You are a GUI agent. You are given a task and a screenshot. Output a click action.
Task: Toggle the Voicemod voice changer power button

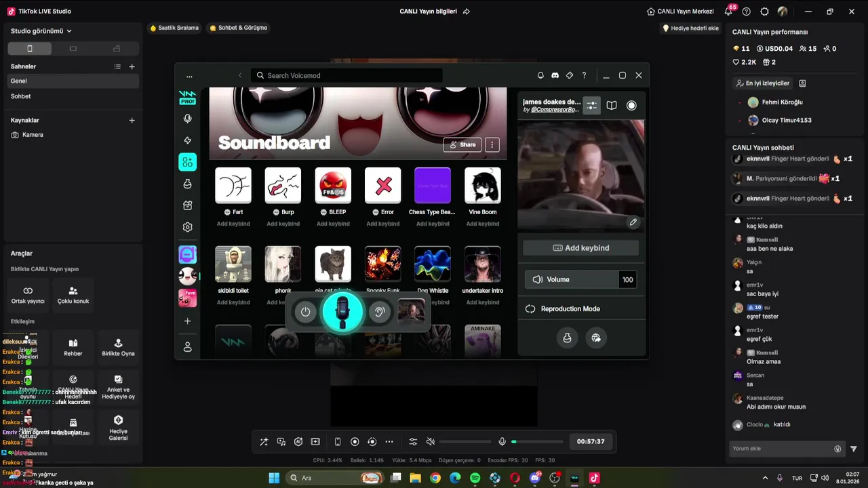305,312
